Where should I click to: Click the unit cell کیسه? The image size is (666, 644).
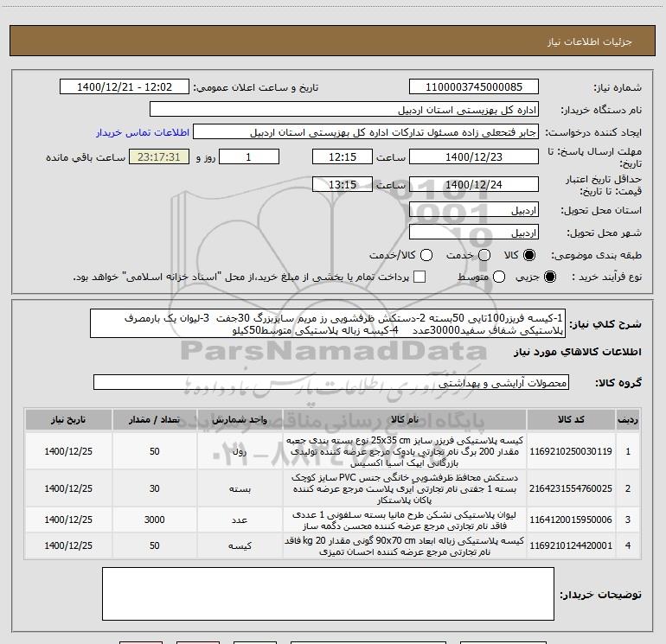pyautogui.click(x=240, y=545)
